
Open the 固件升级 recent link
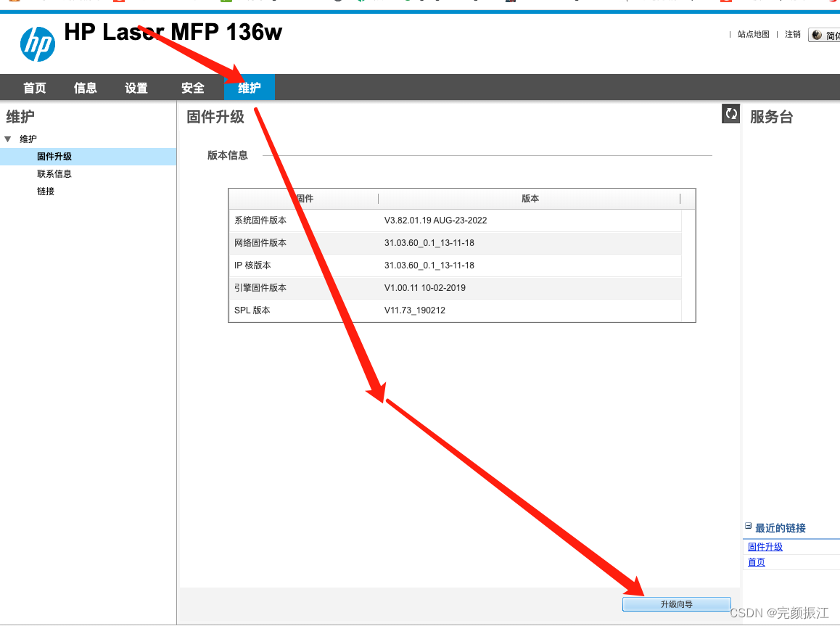[x=765, y=547]
